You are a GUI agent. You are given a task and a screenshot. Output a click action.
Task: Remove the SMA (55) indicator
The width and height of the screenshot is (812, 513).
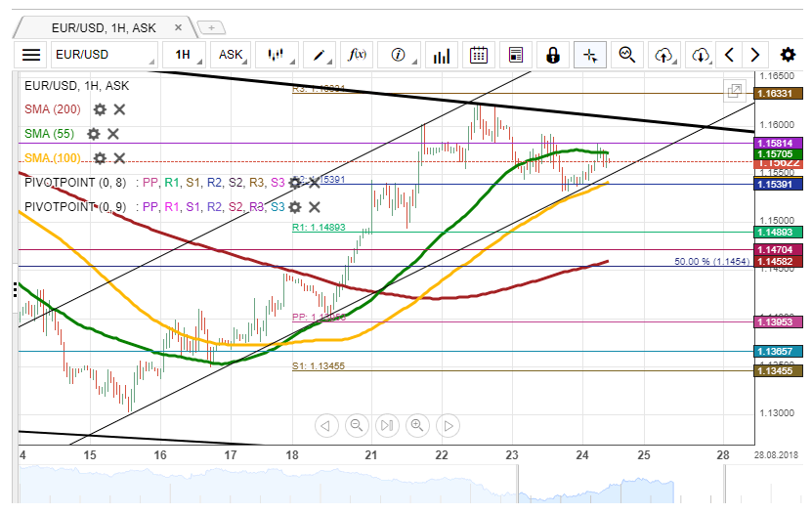(x=113, y=134)
